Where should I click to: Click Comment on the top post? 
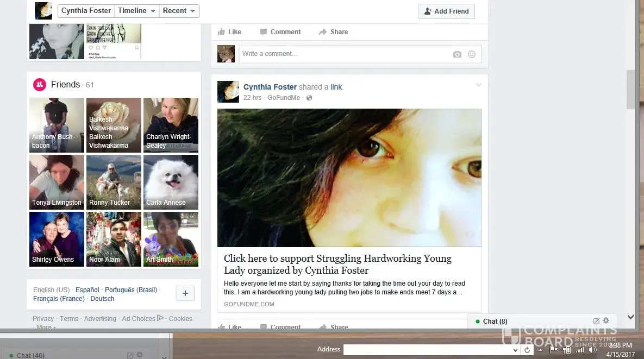tap(280, 32)
